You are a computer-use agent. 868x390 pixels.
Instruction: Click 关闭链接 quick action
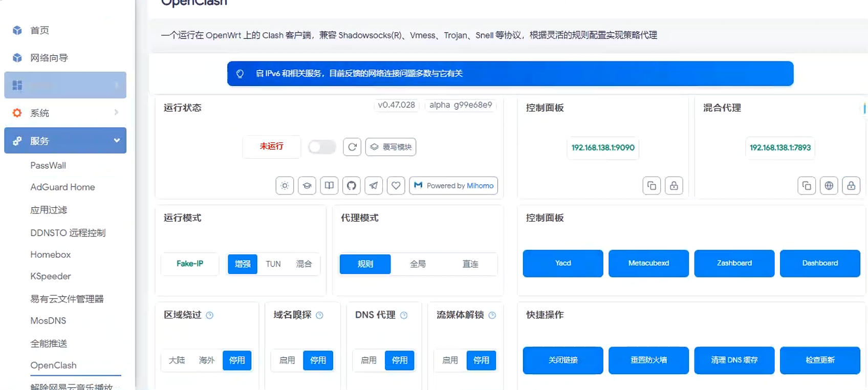[x=563, y=360]
